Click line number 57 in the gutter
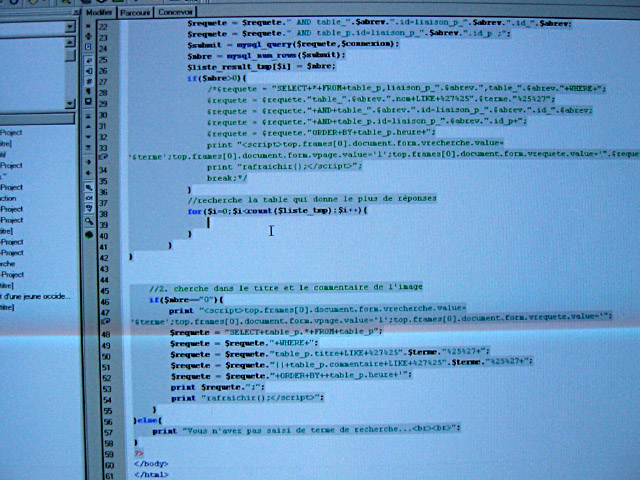The height and width of the screenshot is (480, 640). pos(108,433)
